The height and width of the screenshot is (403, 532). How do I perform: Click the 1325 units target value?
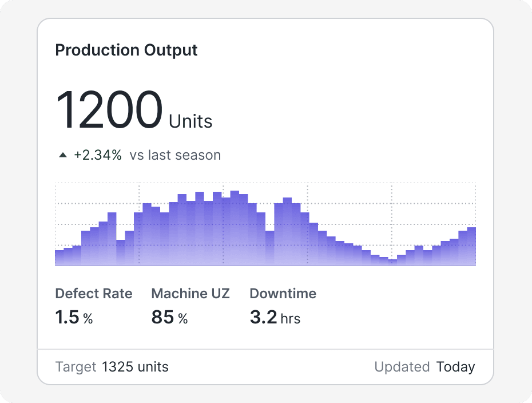tap(136, 367)
